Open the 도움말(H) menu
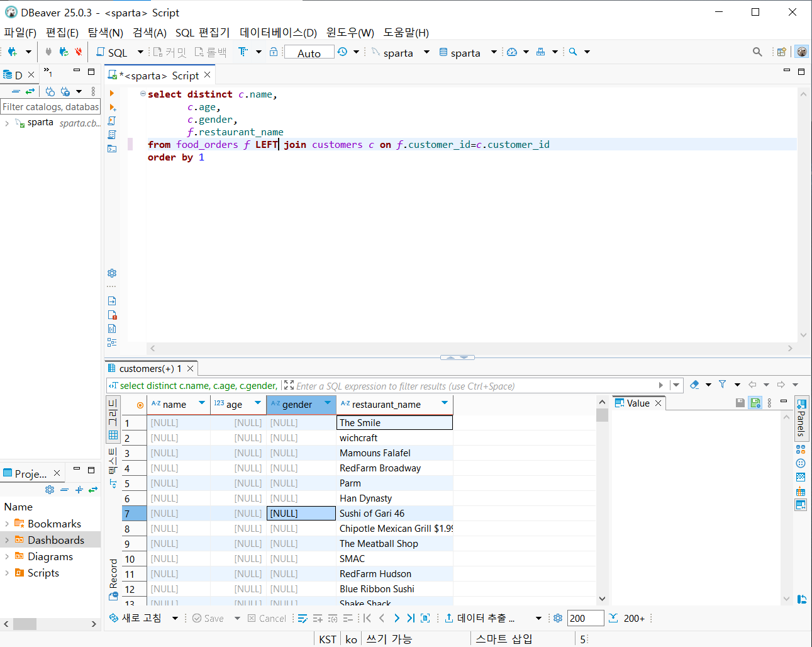The image size is (812, 647). [406, 33]
